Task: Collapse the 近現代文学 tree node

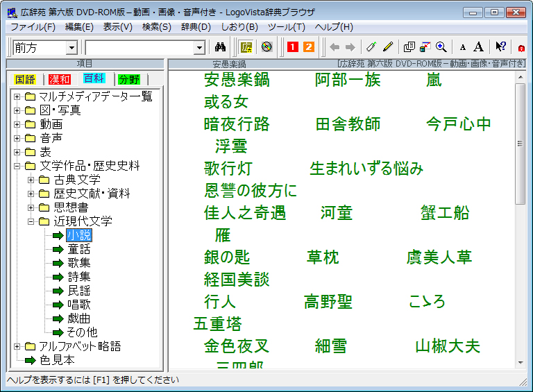Action: point(31,221)
